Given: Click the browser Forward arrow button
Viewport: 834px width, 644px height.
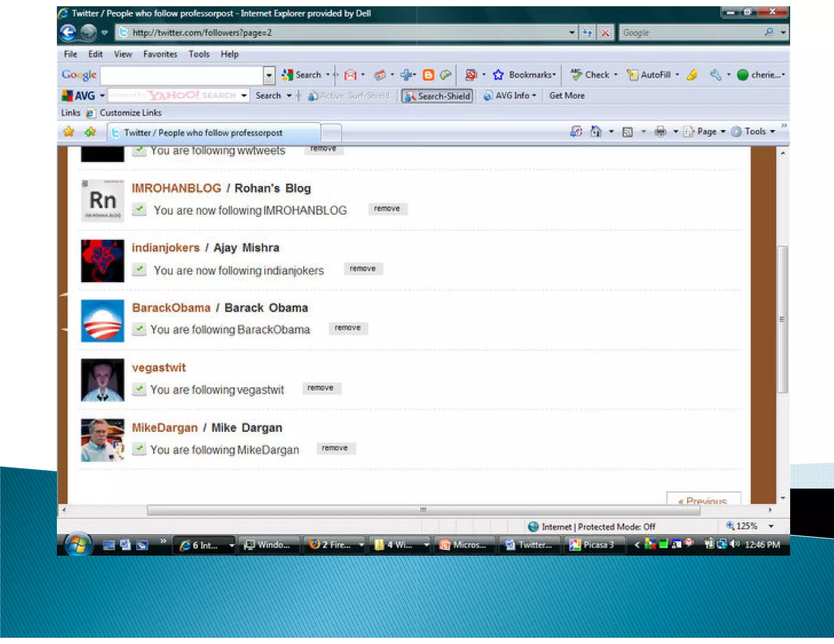Looking at the screenshot, I should pyautogui.click(x=89, y=33).
